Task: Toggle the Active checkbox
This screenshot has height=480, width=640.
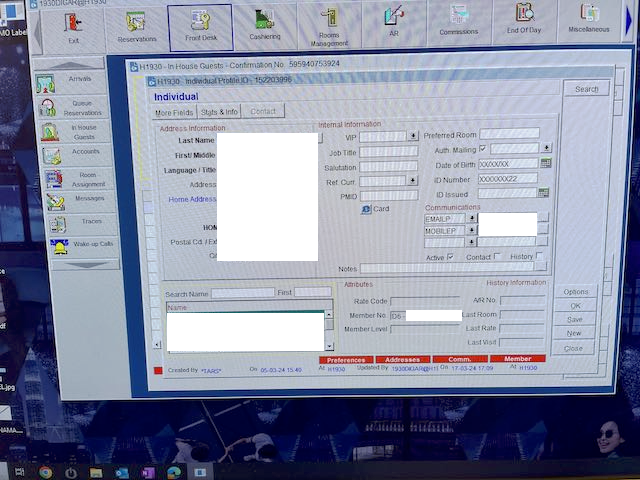Action: (x=451, y=257)
